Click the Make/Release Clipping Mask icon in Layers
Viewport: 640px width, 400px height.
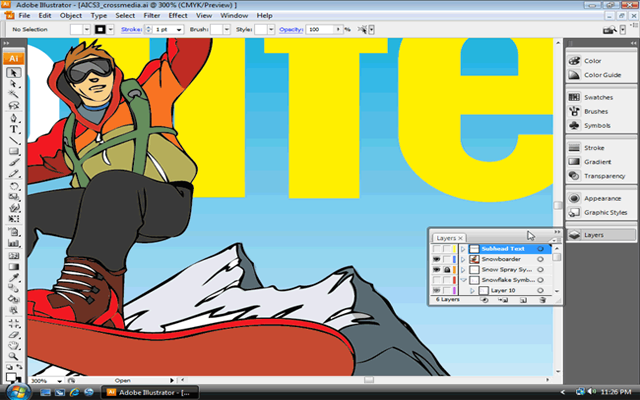tap(484, 300)
